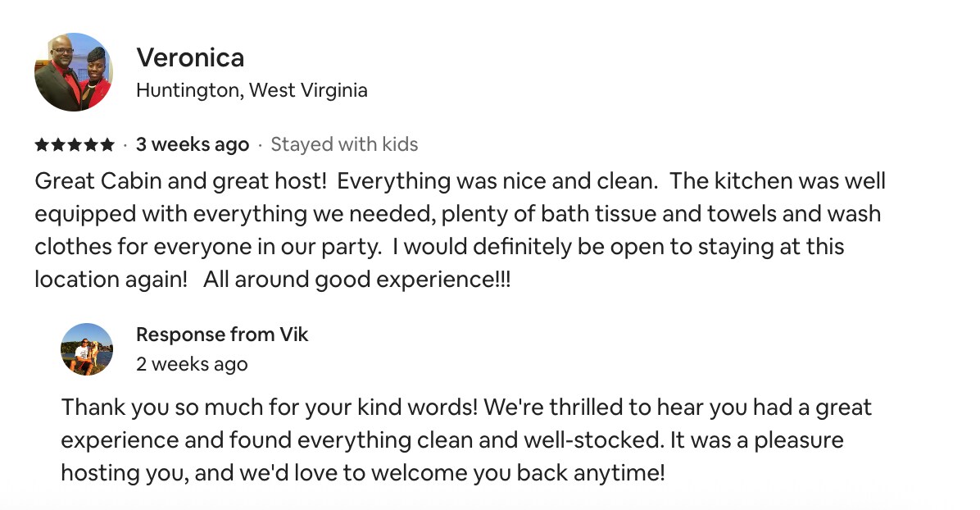Click the fourth star of the rating
This screenshot has height=510, width=980.
pyautogui.click(x=91, y=145)
